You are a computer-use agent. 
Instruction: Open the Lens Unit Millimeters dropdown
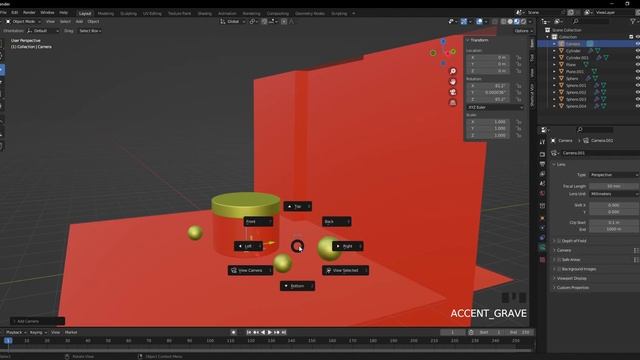tap(614, 194)
